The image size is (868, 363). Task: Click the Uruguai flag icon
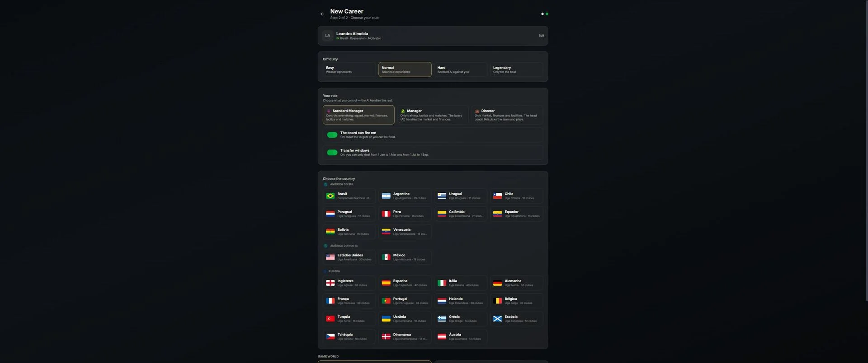pyautogui.click(x=442, y=196)
